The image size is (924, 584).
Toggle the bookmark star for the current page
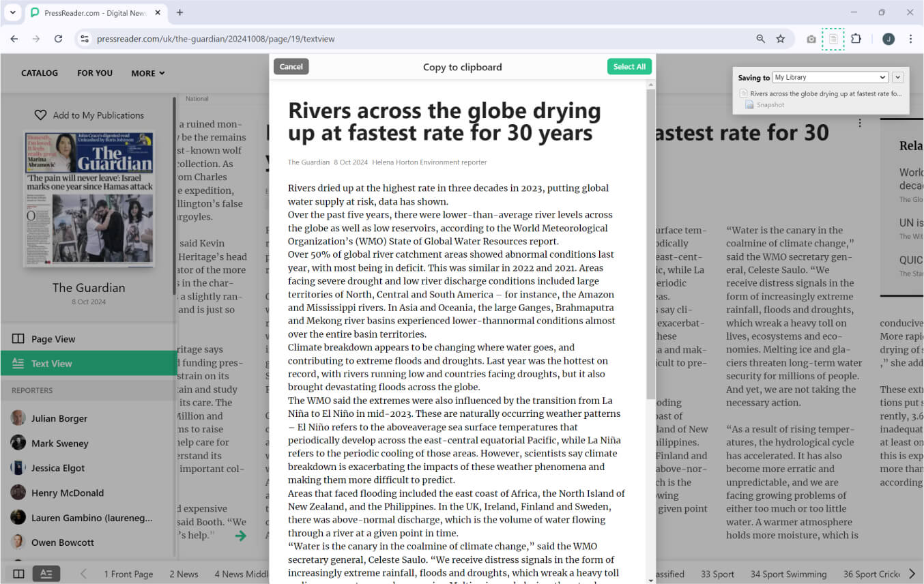click(x=779, y=39)
